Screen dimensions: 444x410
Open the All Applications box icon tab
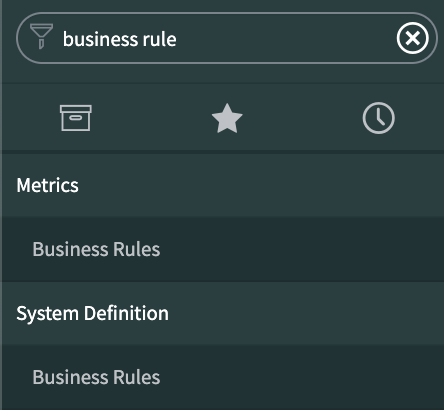pos(76,118)
